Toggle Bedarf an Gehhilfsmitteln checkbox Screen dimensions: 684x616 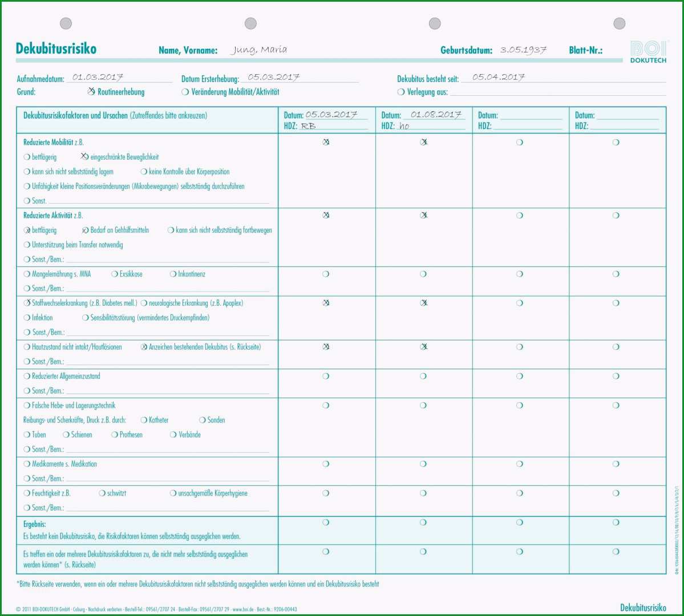point(86,230)
